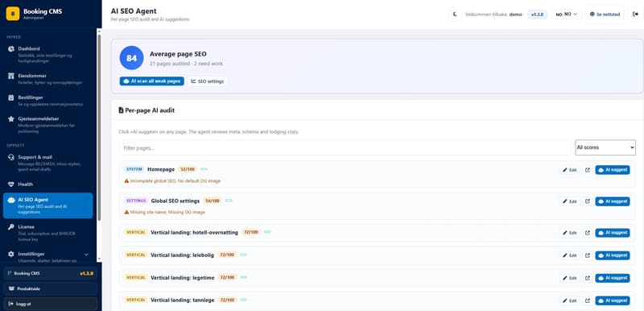Screen dimensions: 644x311
Task: Toggle dark mode moon icon
Action: (455, 14)
